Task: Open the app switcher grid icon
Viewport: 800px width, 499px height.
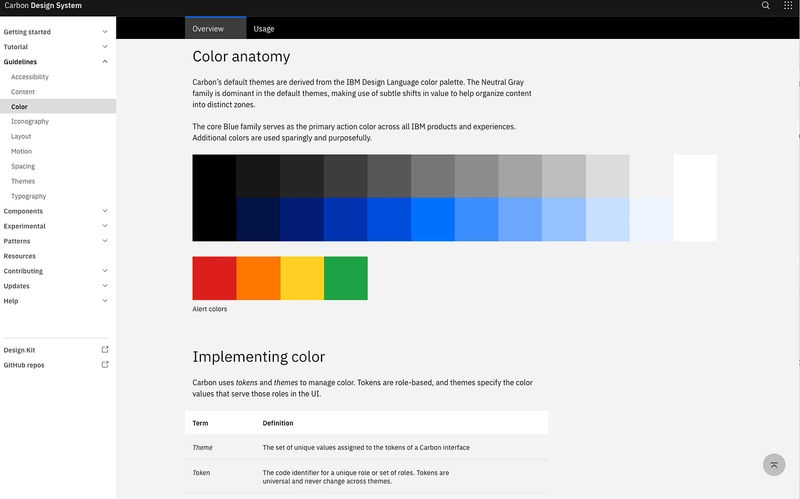Action: click(788, 6)
